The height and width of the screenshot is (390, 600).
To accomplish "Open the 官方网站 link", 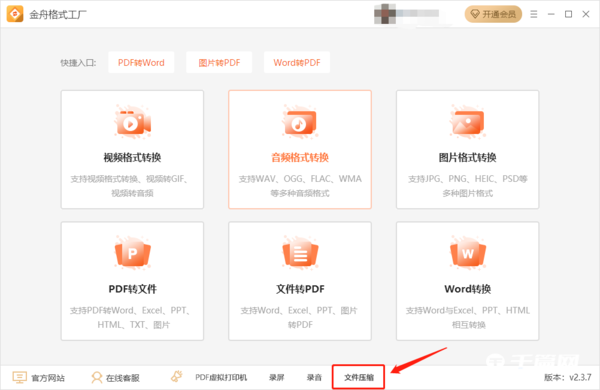I will [48, 378].
